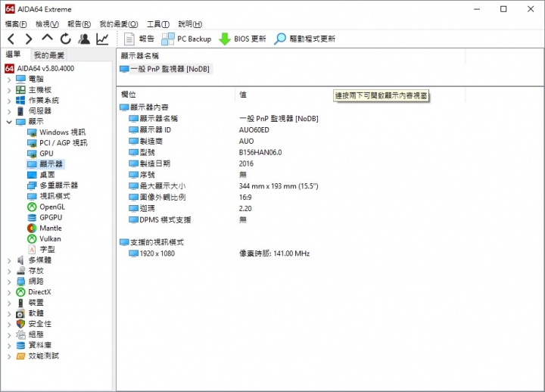Expand the DirectX tree node
Image resolution: width=545 pixels, height=392 pixels.
click(9, 293)
